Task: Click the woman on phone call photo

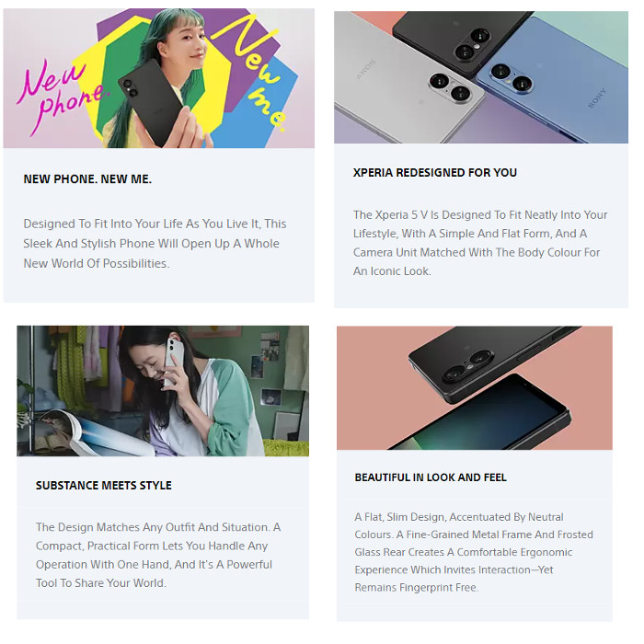Action: 163,391
